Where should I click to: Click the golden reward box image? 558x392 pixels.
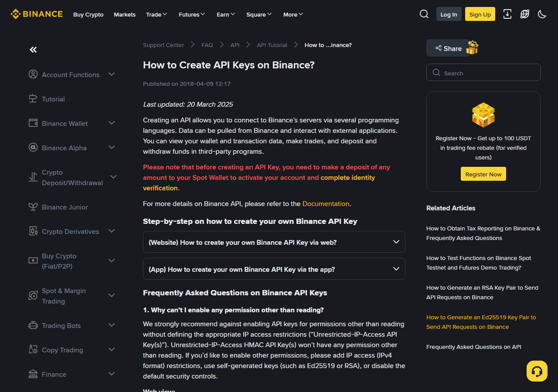[483, 115]
